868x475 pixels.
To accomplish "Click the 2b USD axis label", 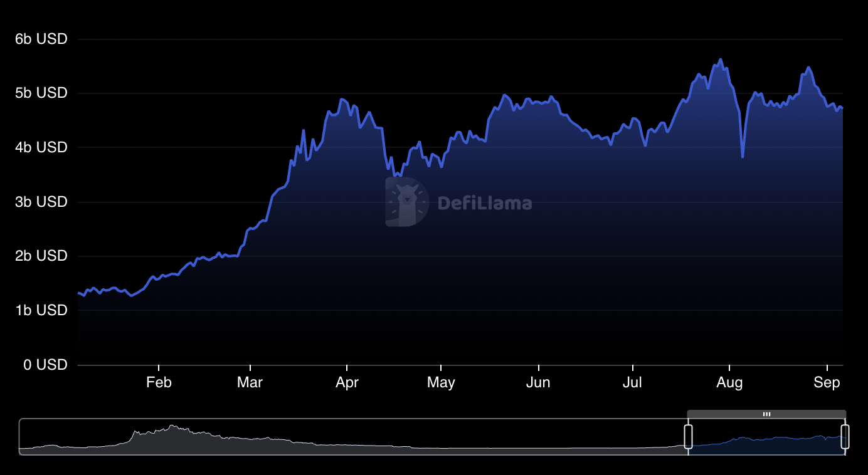I will (41, 256).
